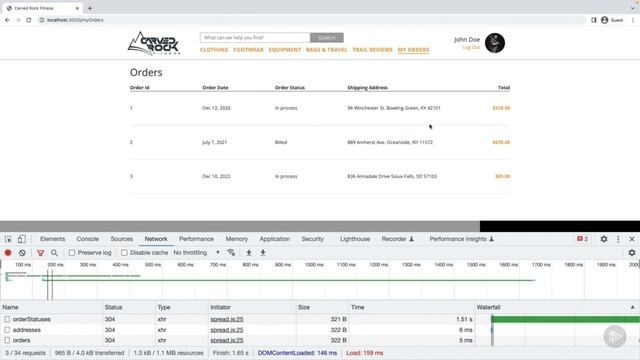Viewport: 640px width, 360px height.
Task: Click the browser forward arrow
Action: pyautogui.click(x=18, y=20)
